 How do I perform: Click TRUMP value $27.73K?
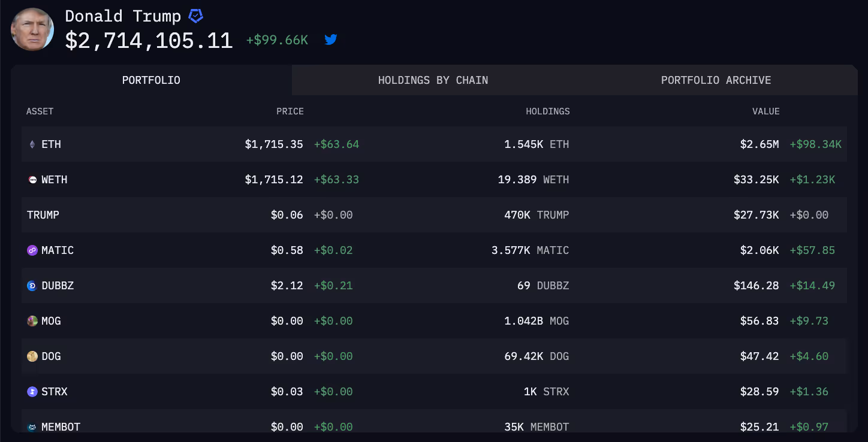click(x=757, y=215)
